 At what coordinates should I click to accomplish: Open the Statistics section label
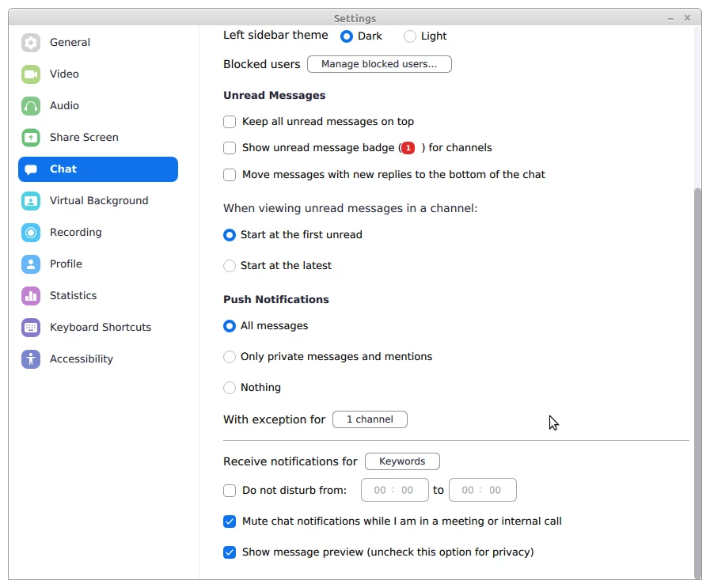pos(73,296)
